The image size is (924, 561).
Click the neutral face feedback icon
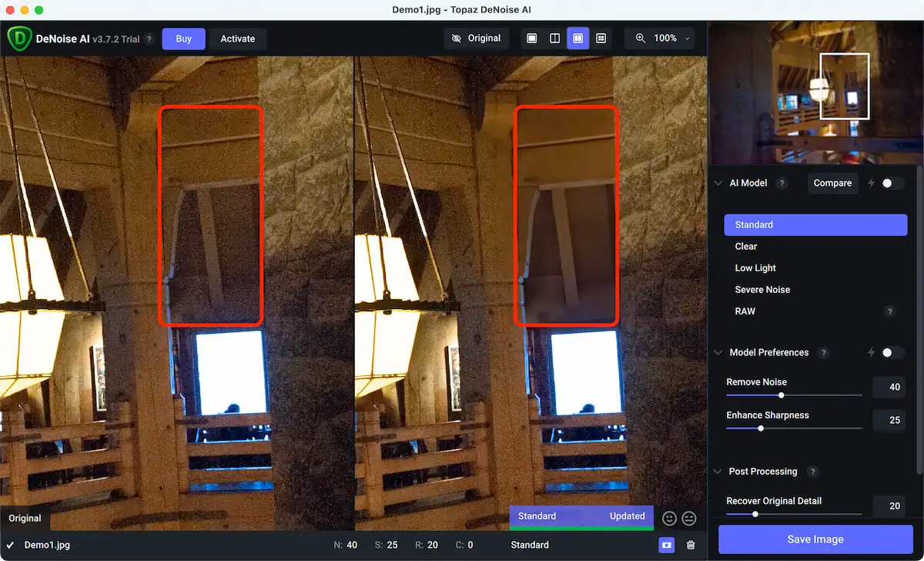pos(689,518)
